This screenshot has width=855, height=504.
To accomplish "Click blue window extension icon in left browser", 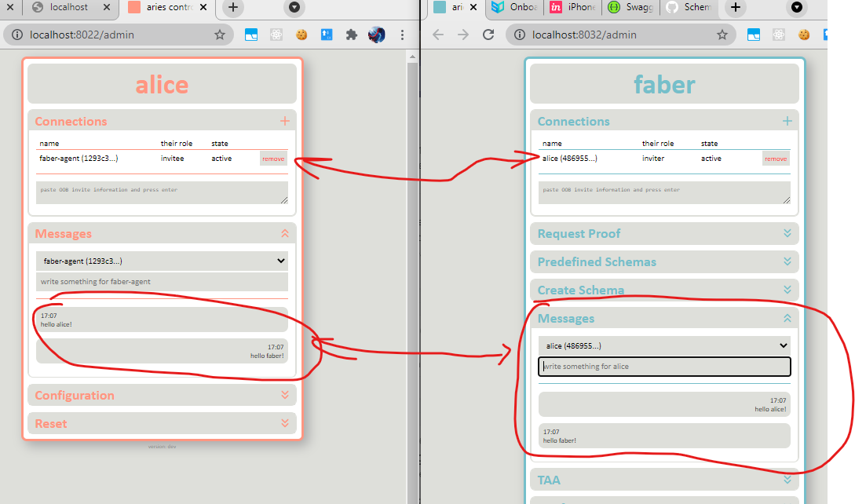I will [x=251, y=35].
